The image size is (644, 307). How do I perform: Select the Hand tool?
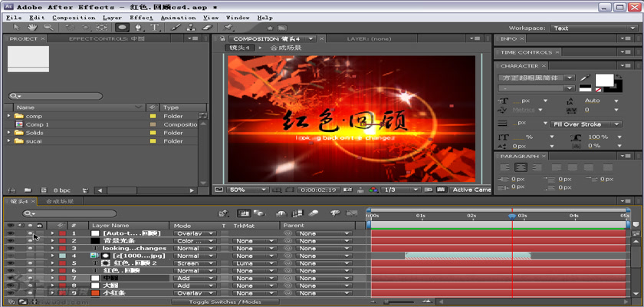point(32,28)
